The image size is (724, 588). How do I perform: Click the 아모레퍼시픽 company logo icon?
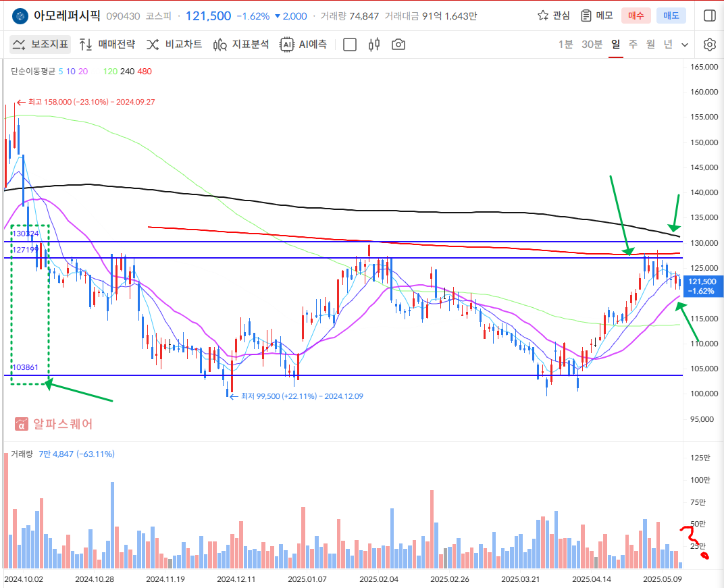click(x=20, y=16)
